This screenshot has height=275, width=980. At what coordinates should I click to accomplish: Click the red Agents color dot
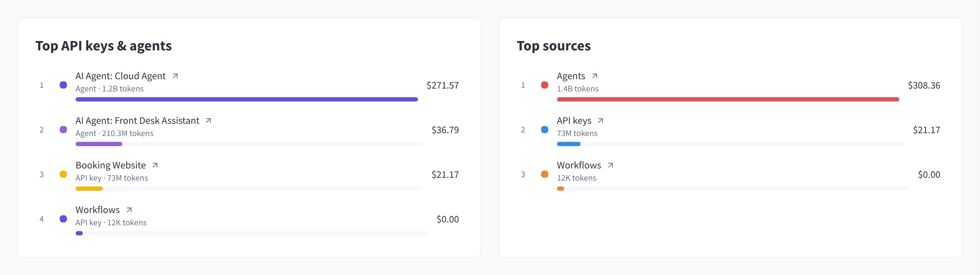(545, 85)
